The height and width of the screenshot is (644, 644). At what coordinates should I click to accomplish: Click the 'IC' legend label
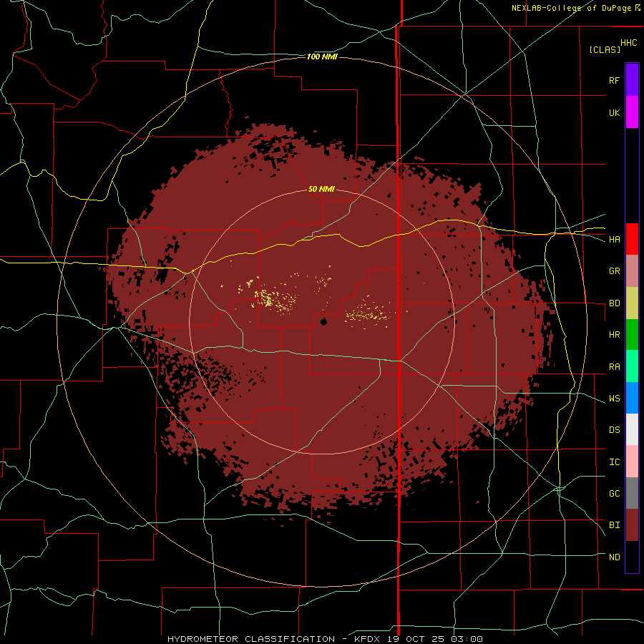click(614, 462)
